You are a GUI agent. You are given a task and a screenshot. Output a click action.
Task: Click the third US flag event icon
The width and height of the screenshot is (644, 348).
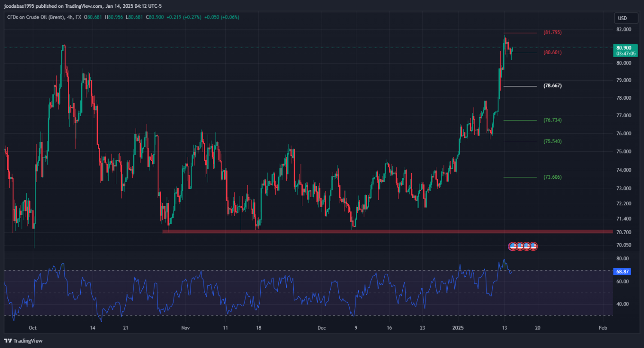point(526,246)
